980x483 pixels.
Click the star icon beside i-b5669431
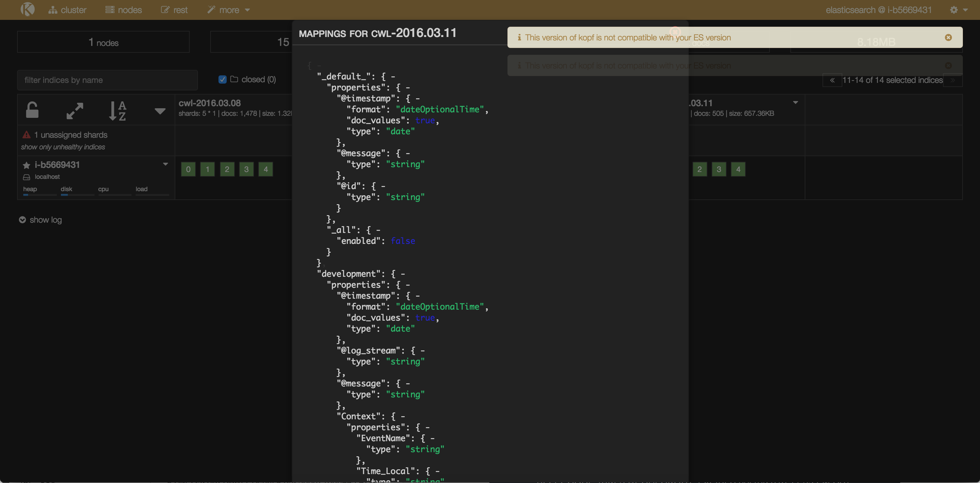pyautogui.click(x=26, y=165)
